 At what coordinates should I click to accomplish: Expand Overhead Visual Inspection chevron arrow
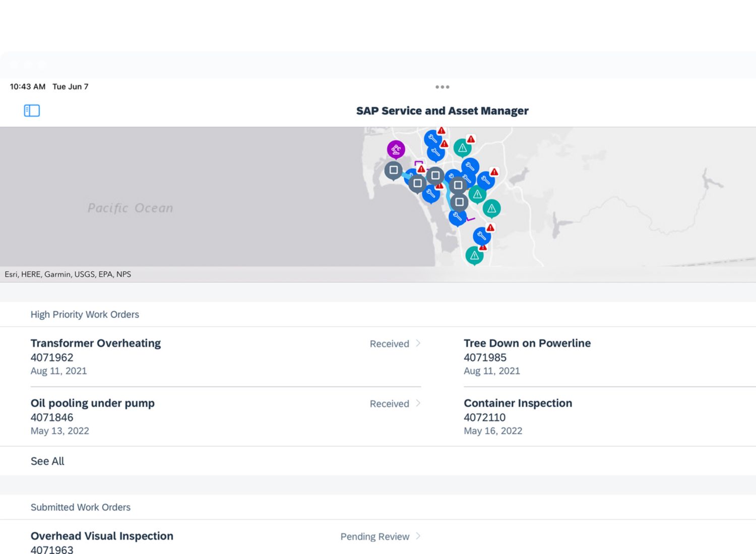418,536
